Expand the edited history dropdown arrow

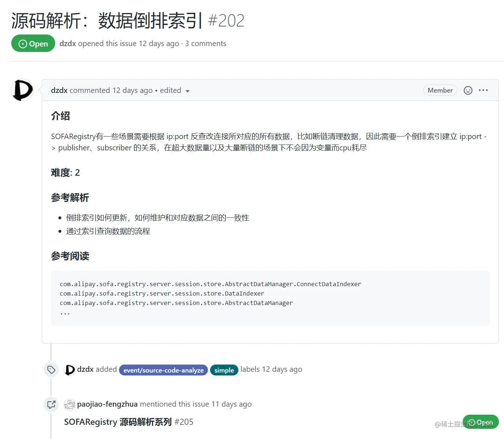point(188,91)
